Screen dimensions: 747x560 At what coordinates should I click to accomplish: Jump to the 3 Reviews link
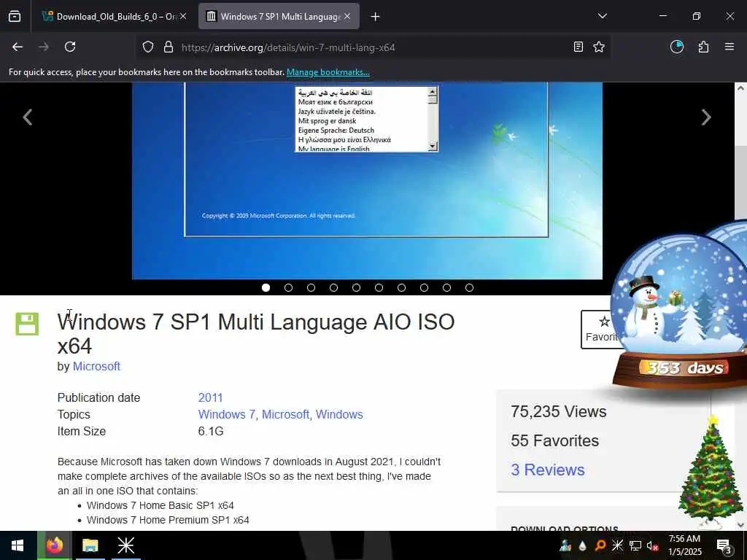coord(547,470)
